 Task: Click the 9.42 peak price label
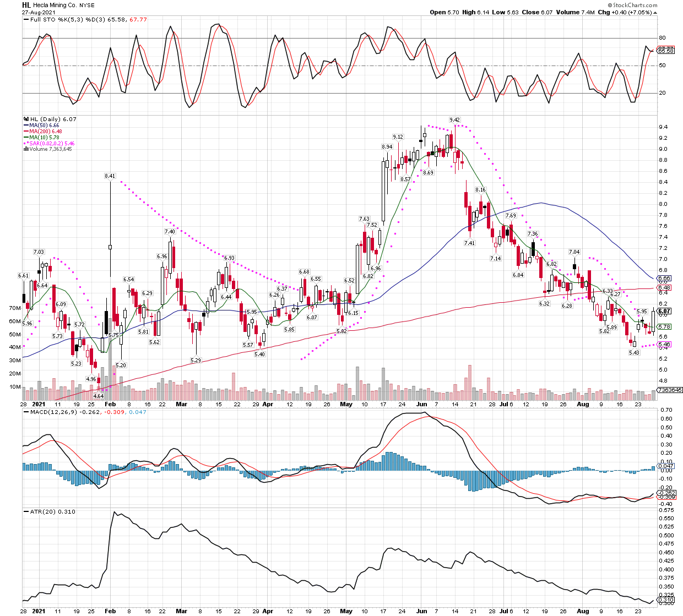[x=454, y=120]
